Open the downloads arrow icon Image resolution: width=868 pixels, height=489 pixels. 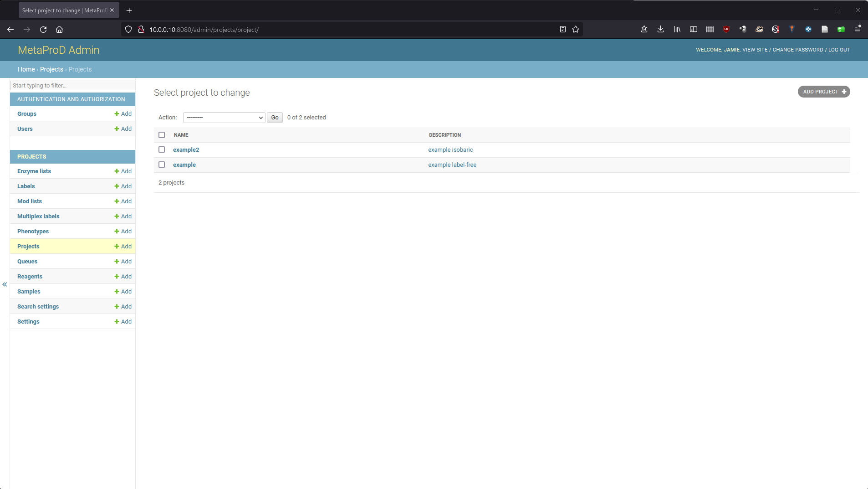coord(661,30)
